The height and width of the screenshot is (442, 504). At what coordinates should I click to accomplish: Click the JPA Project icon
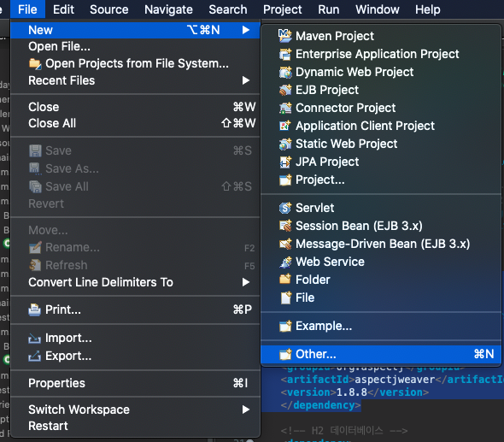pyautogui.click(x=285, y=162)
